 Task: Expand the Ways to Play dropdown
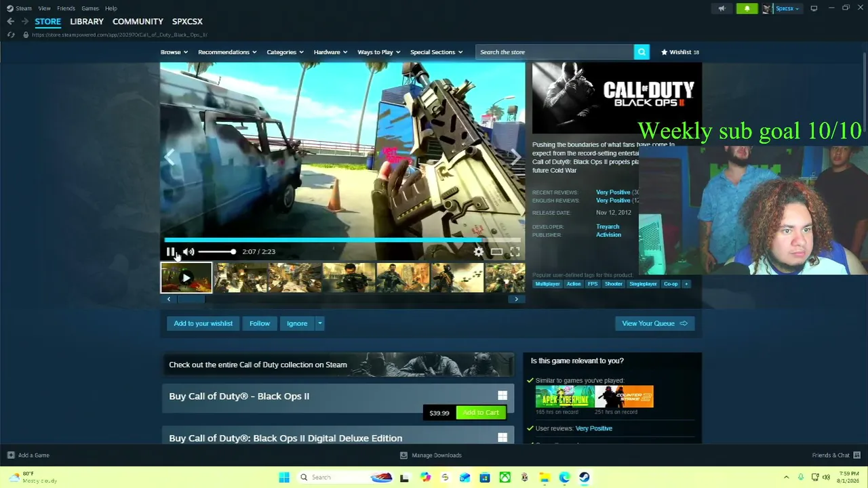pos(379,52)
